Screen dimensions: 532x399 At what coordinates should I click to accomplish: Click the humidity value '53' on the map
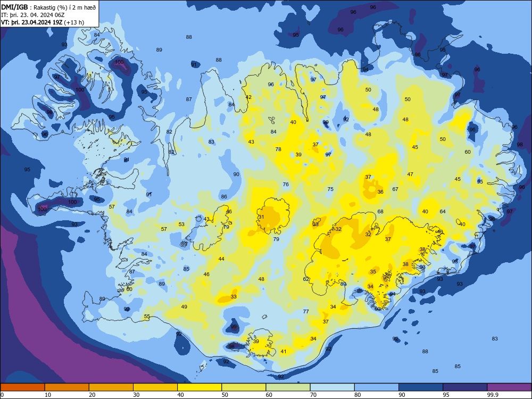click(181, 224)
